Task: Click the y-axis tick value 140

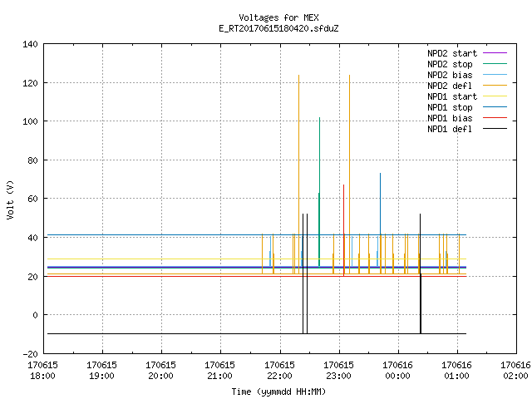Action: (30, 44)
